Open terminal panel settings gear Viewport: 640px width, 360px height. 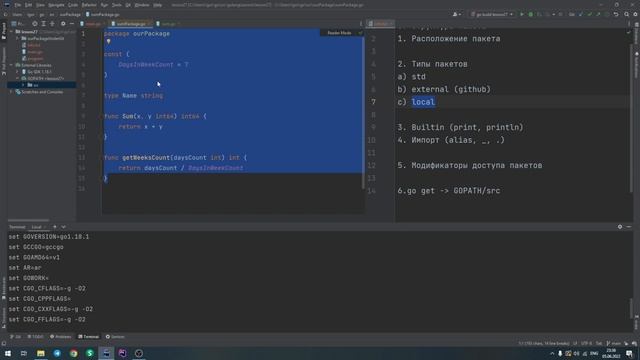[620, 227]
